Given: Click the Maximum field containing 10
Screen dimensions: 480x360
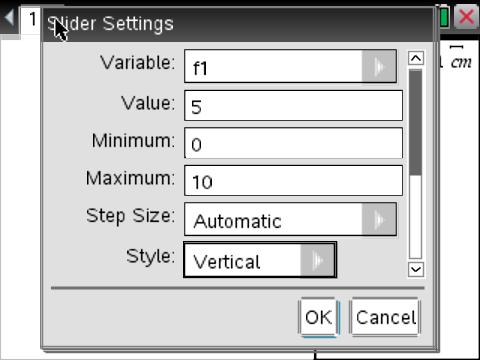Looking at the screenshot, I should [x=293, y=180].
